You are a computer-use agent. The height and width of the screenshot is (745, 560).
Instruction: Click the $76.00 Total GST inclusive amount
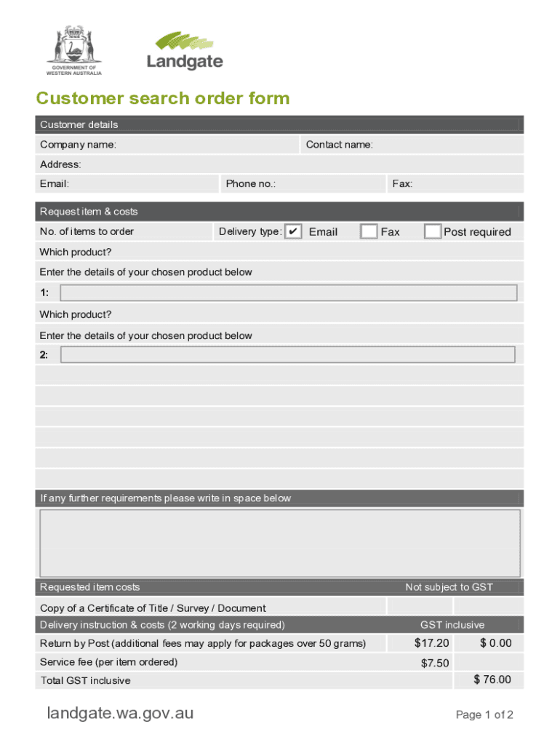click(492, 680)
